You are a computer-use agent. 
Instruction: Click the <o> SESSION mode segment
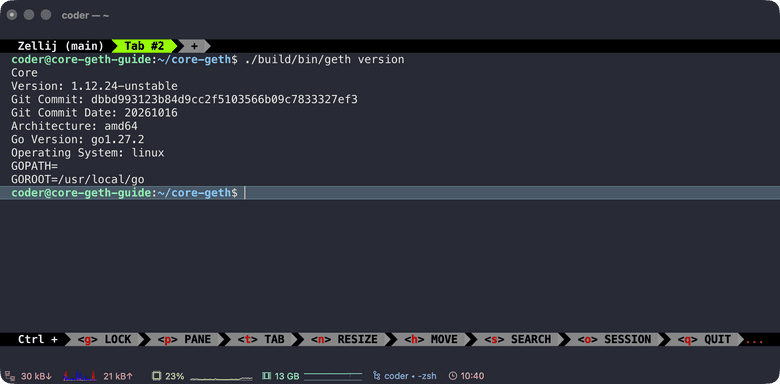point(614,339)
